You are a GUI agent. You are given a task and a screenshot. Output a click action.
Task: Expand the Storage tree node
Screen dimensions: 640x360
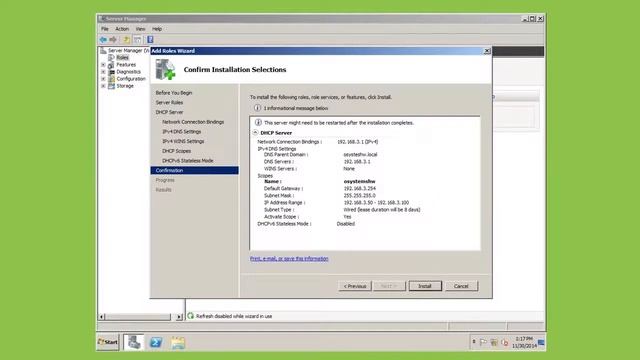pyautogui.click(x=103, y=86)
